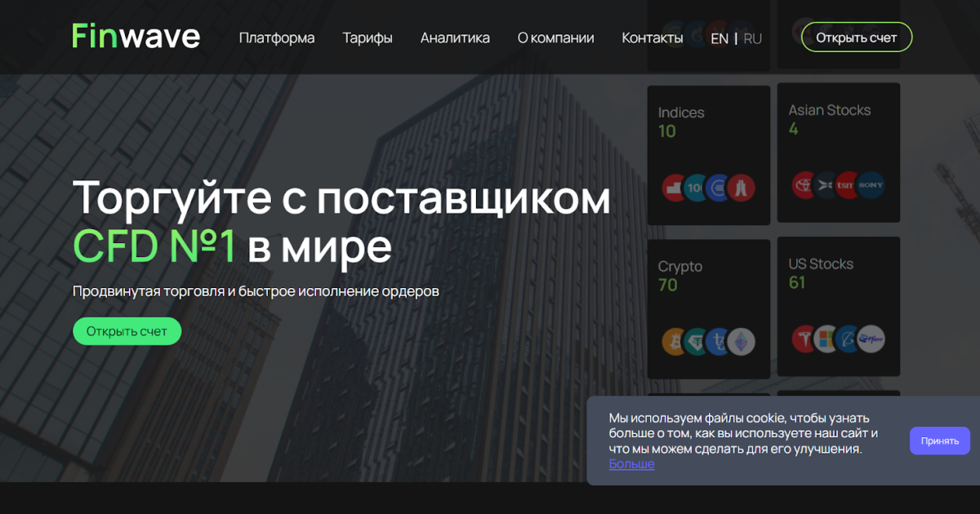The width and height of the screenshot is (980, 514).
Task: Click the XPeng logo in Asian Stocks
Action: coord(826,185)
